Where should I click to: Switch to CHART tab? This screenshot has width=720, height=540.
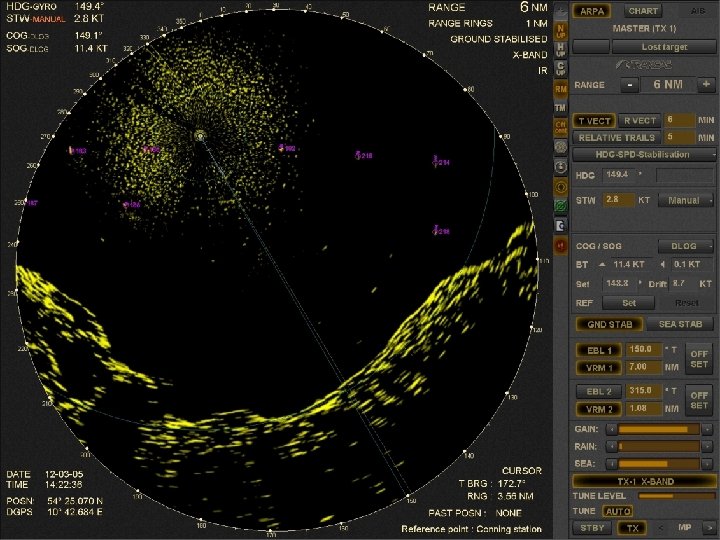click(643, 11)
